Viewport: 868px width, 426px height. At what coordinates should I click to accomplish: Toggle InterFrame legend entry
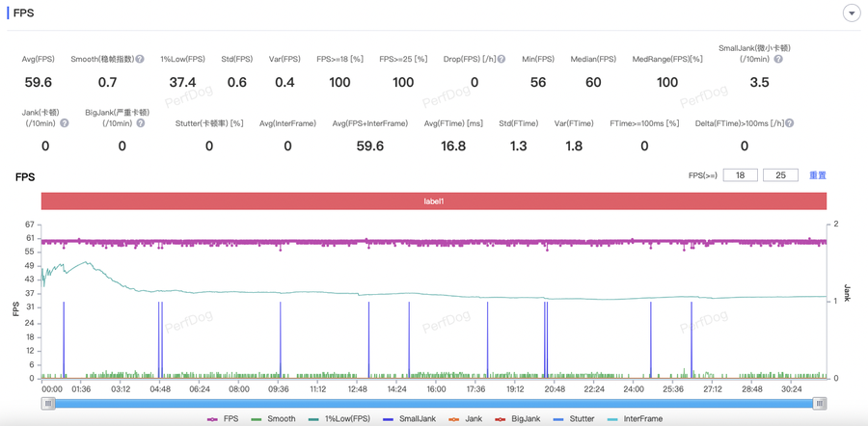(x=636, y=419)
